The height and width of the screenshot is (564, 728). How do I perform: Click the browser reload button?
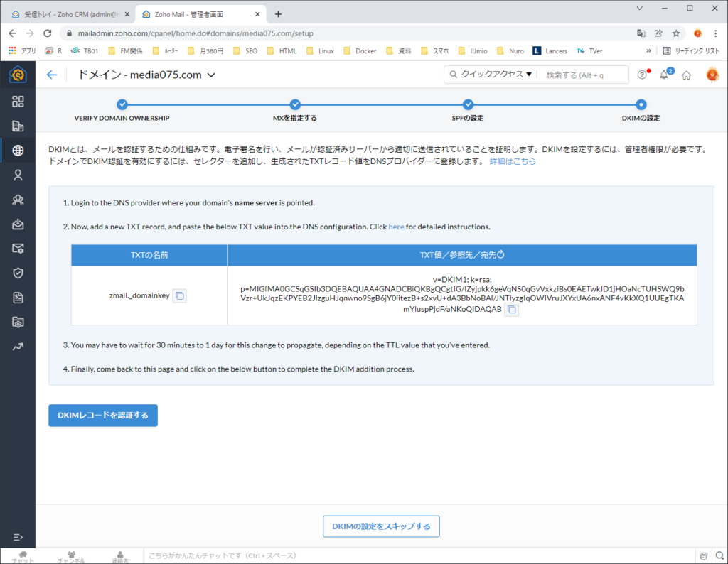click(x=48, y=33)
